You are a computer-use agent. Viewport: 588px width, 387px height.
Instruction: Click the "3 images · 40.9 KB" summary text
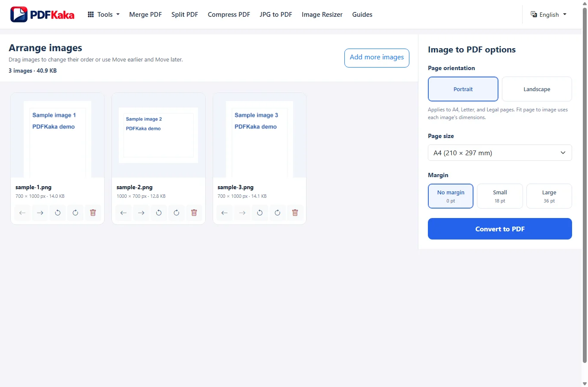[33, 71]
